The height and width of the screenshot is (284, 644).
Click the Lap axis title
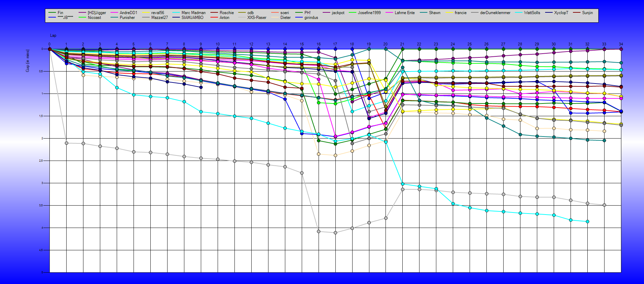[53, 35]
